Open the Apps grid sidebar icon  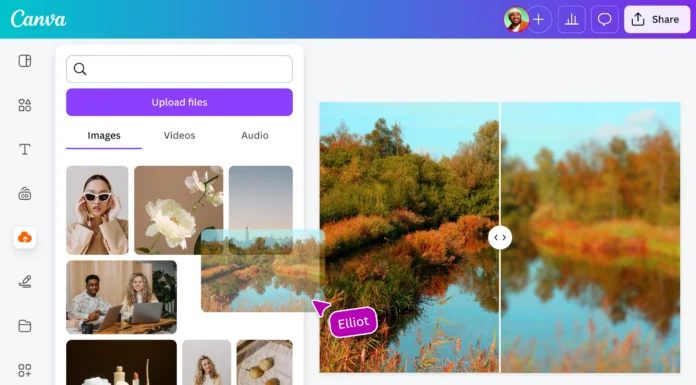(25, 370)
